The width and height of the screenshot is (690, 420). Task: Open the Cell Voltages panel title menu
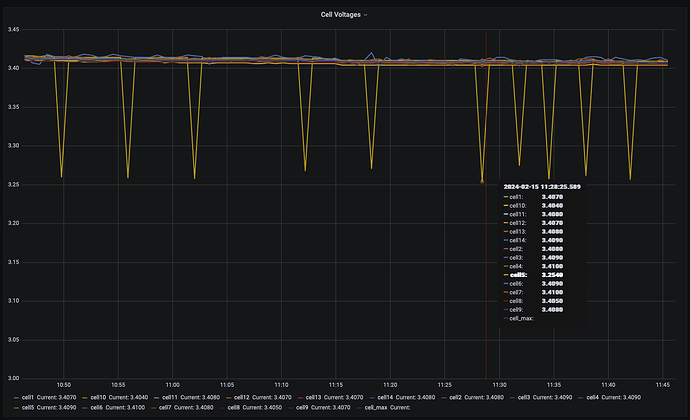point(344,15)
